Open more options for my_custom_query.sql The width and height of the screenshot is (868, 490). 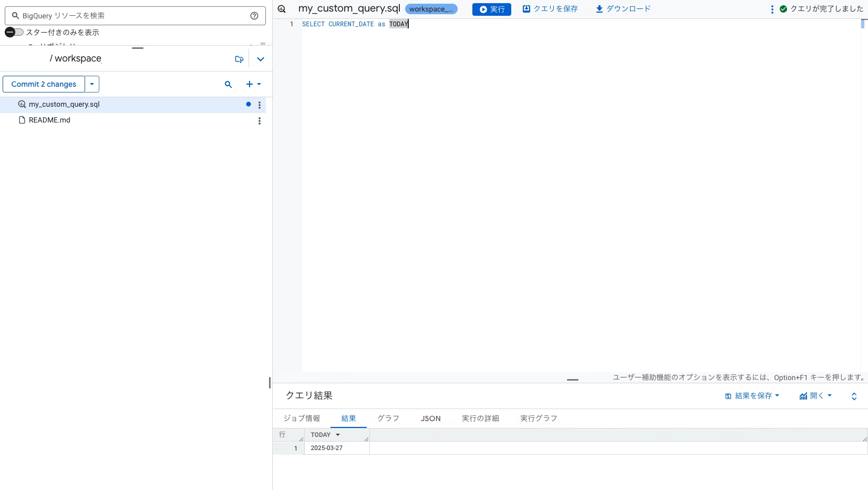pos(260,105)
